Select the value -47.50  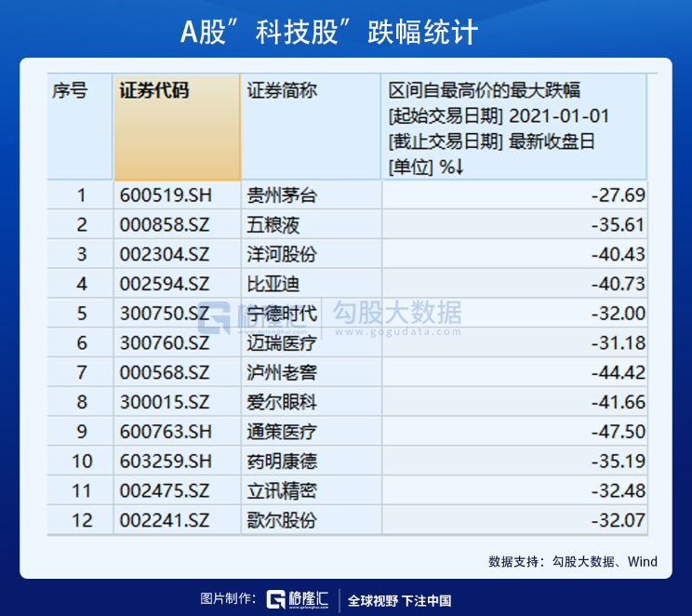coord(618,432)
